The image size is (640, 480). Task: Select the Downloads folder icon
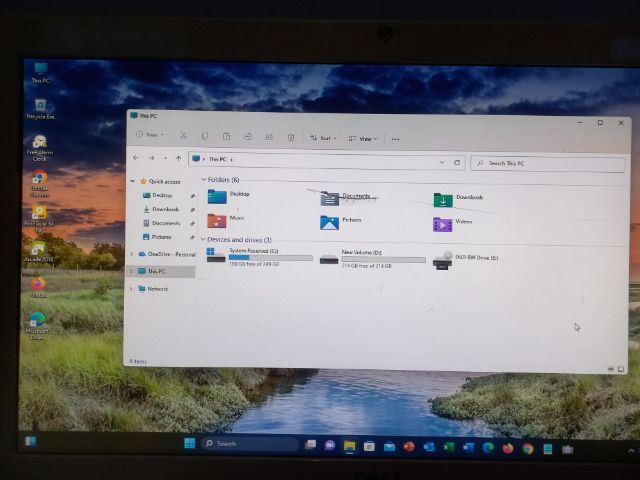pos(443,200)
